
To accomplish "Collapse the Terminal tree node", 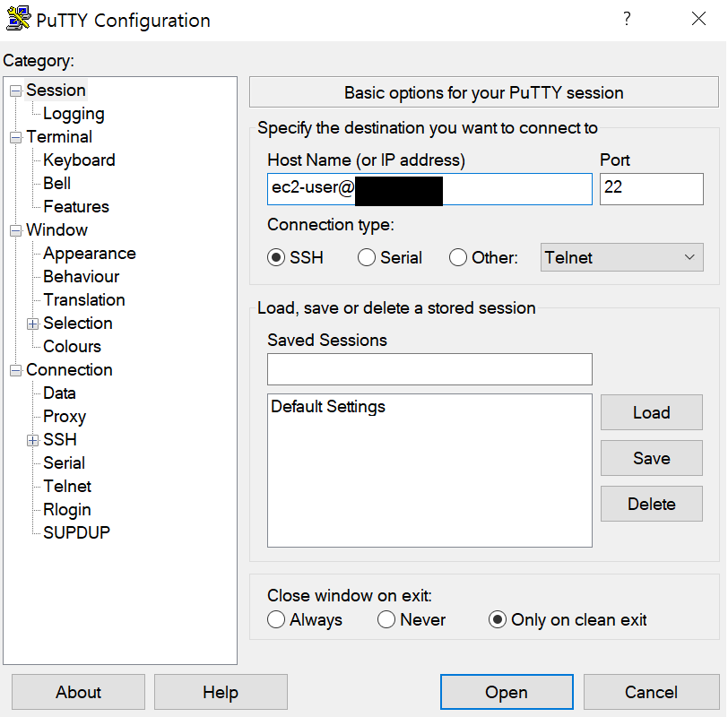I will pyautogui.click(x=15, y=137).
